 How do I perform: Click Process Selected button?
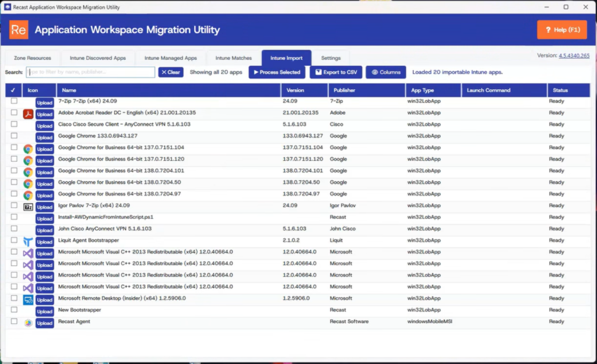click(277, 72)
